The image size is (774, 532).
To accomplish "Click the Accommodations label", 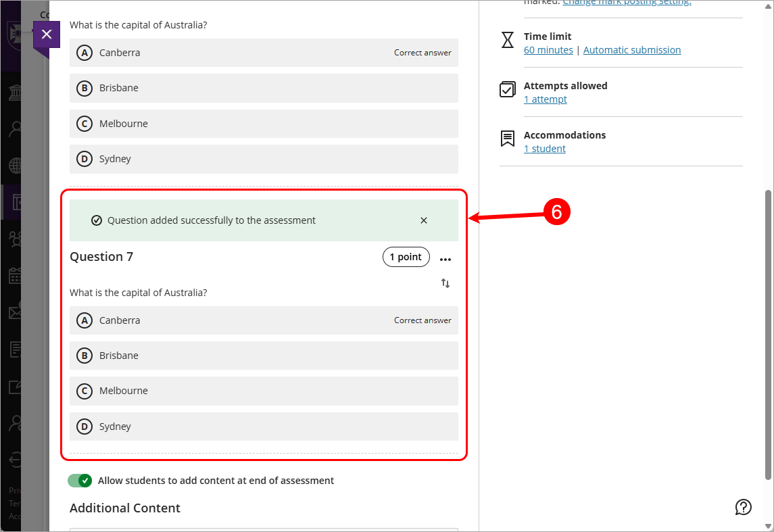I will [564, 135].
